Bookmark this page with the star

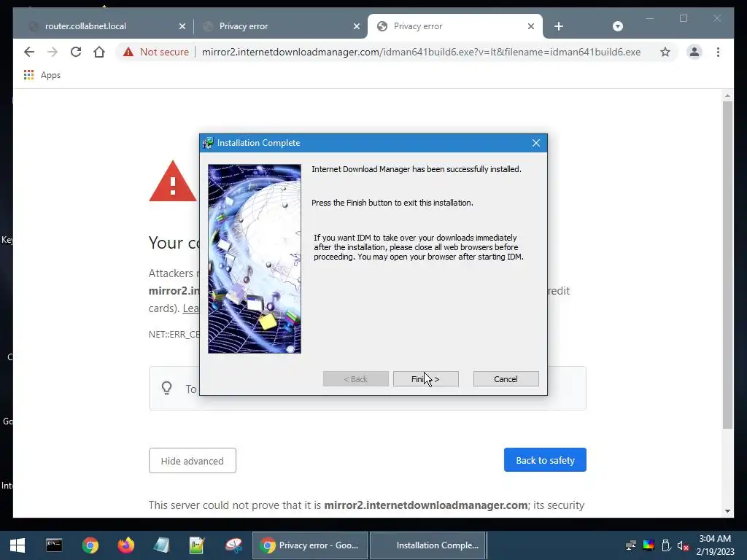tap(665, 52)
